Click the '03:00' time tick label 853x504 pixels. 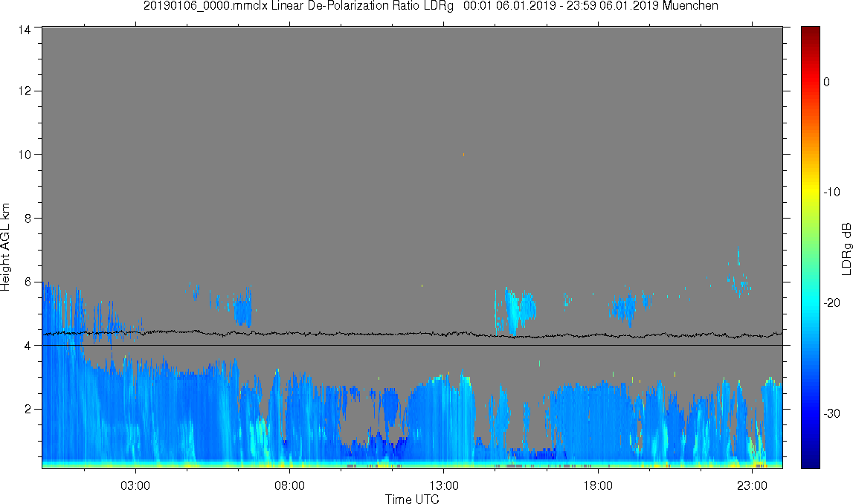point(135,485)
